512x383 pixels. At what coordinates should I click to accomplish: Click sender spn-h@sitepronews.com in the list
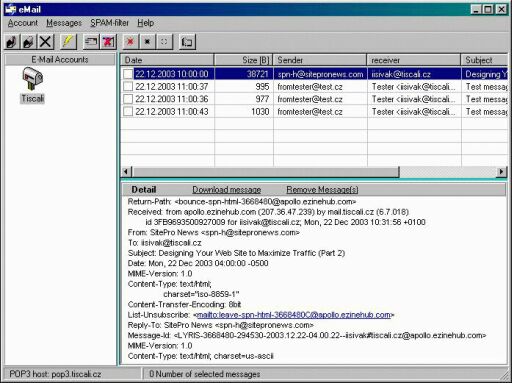coord(320,74)
